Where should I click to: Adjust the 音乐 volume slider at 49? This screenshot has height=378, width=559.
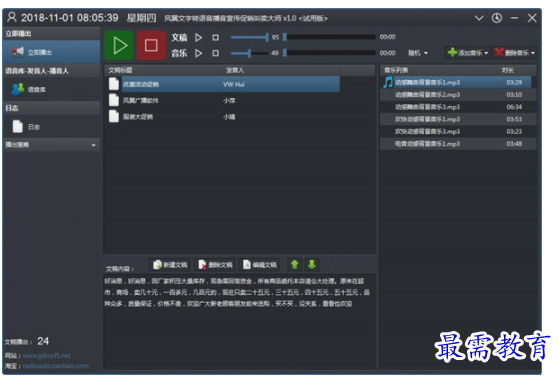coord(250,53)
